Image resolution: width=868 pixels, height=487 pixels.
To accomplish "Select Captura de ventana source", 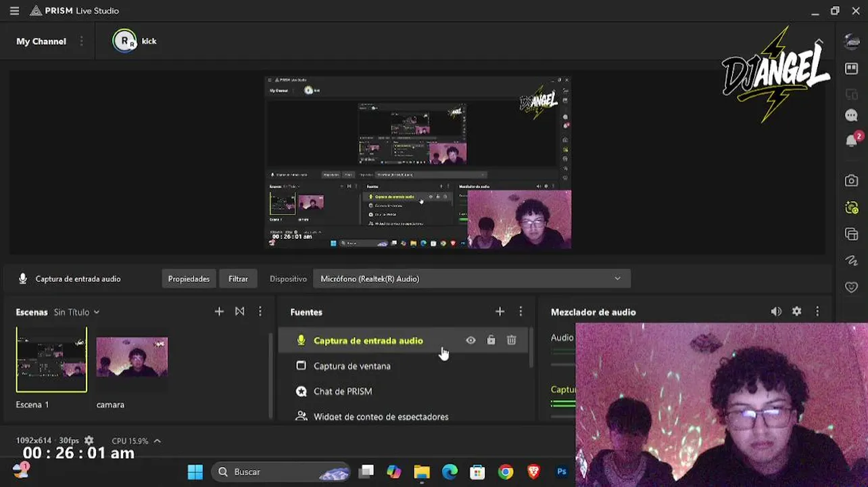I will tap(403, 366).
